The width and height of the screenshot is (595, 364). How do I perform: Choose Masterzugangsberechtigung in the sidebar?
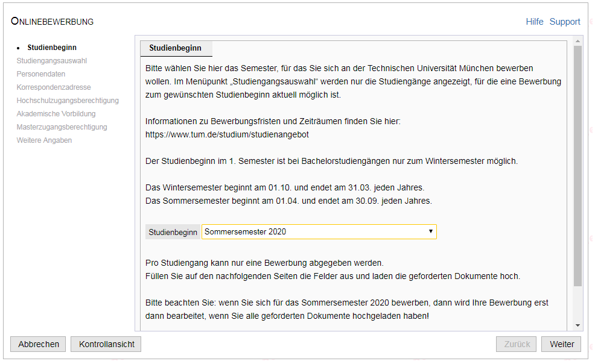[62, 127]
